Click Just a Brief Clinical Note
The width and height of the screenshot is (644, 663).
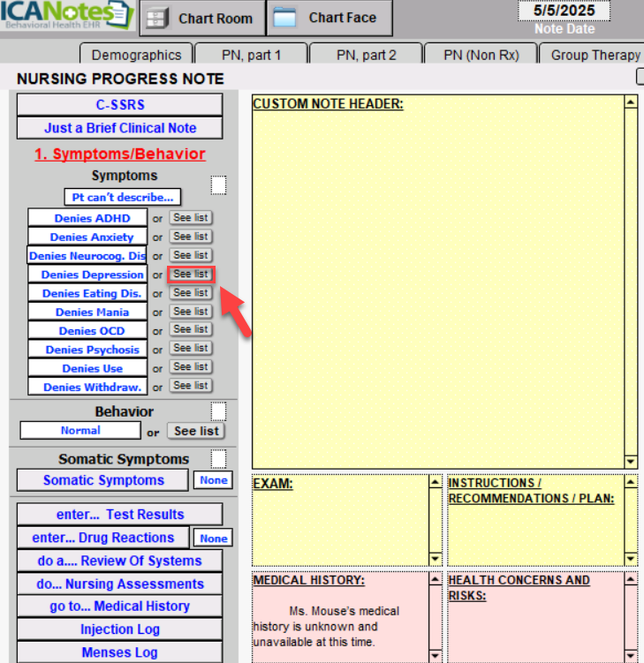pos(119,128)
